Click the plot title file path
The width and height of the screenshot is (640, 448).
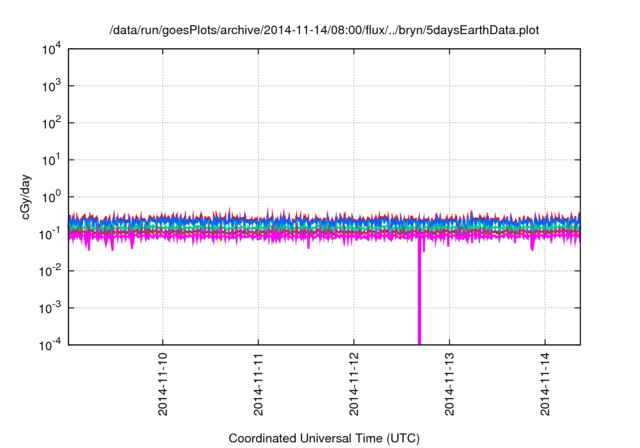click(x=324, y=30)
